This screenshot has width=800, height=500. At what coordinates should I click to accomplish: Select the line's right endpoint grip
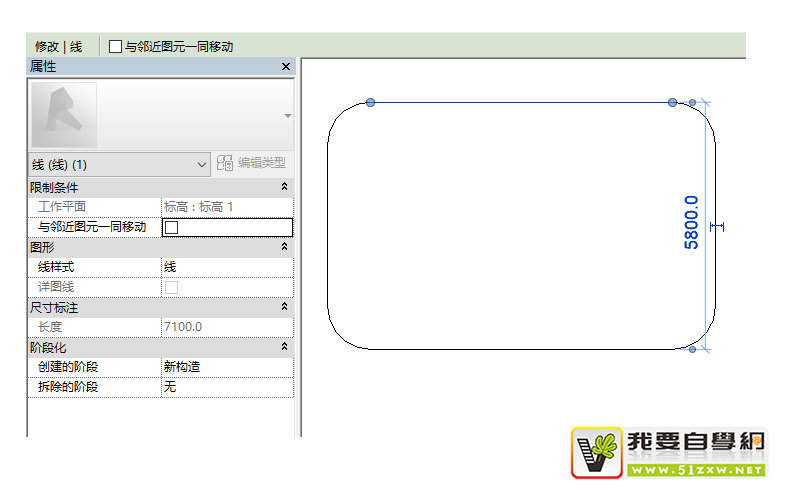(x=673, y=102)
